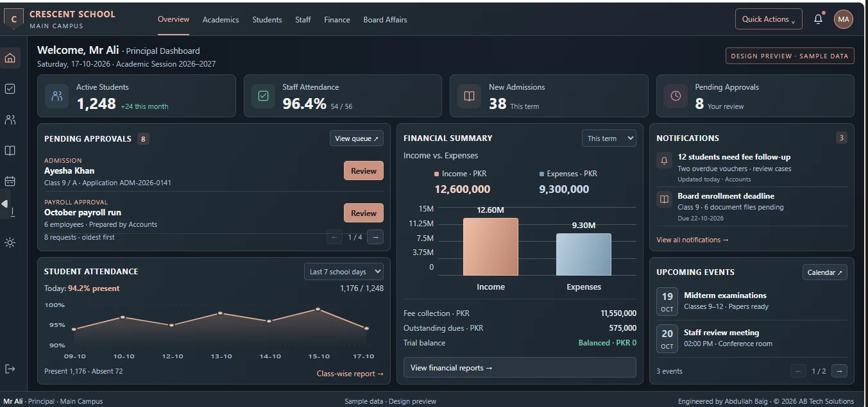
Task: Go to previous upcoming events page
Action: [x=798, y=371]
